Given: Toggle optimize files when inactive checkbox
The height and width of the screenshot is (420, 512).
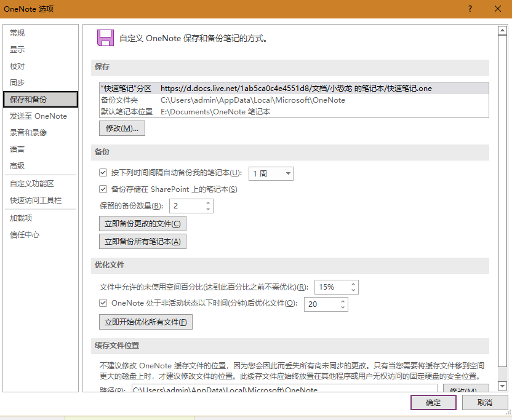Looking at the screenshot, I should point(103,303).
